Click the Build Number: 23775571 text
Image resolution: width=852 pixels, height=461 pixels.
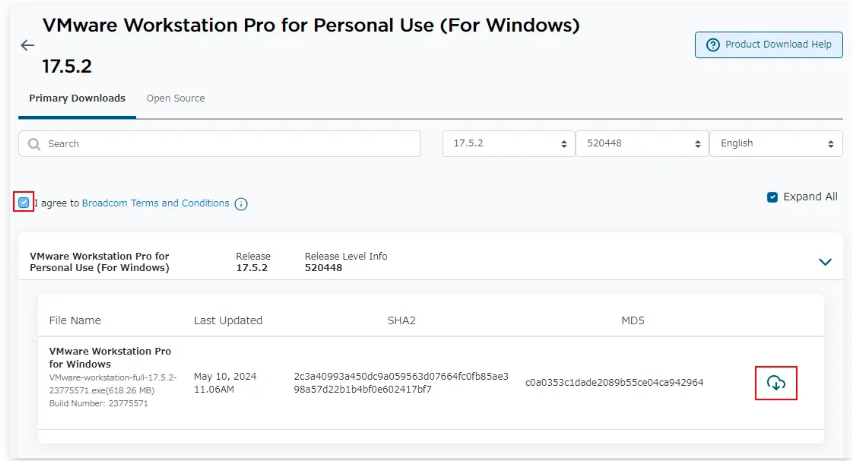coord(98,403)
